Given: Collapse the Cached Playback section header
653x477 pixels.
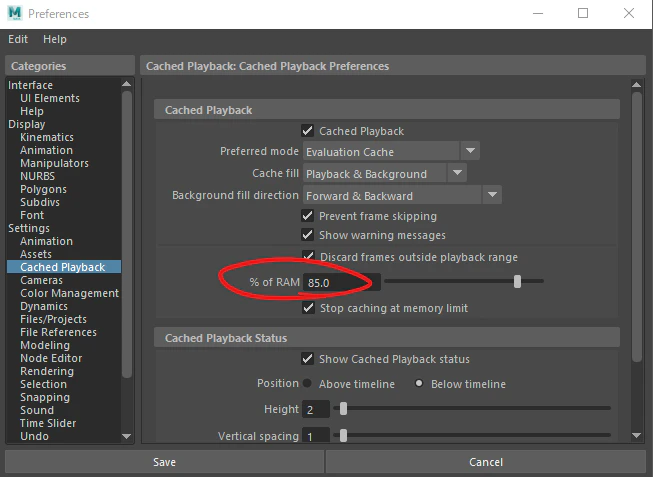Looking at the screenshot, I should [x=387, y=110].
